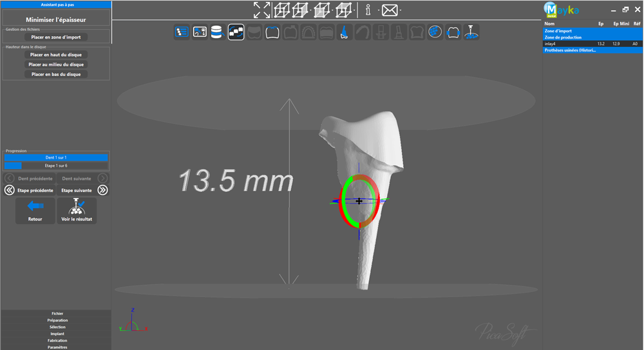Open the Préparation menu
644x350 pixels.
tap(56, 320)
